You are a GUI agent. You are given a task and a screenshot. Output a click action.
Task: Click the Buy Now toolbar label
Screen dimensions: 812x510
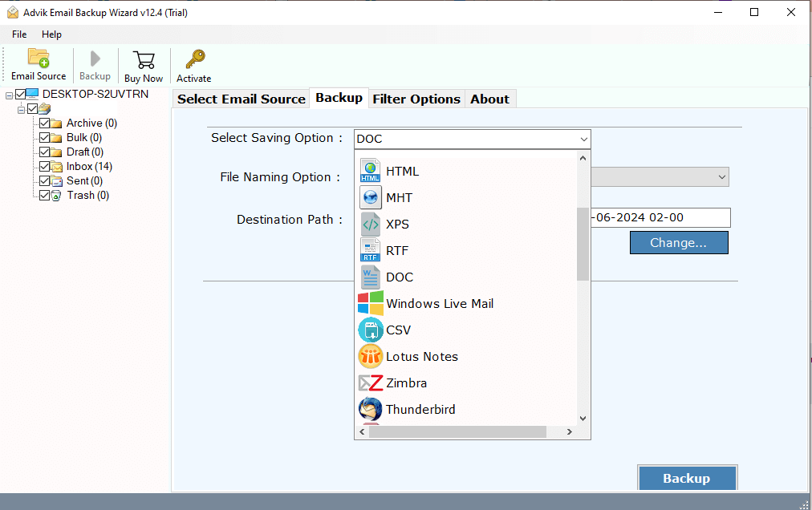tap(144, 79)
